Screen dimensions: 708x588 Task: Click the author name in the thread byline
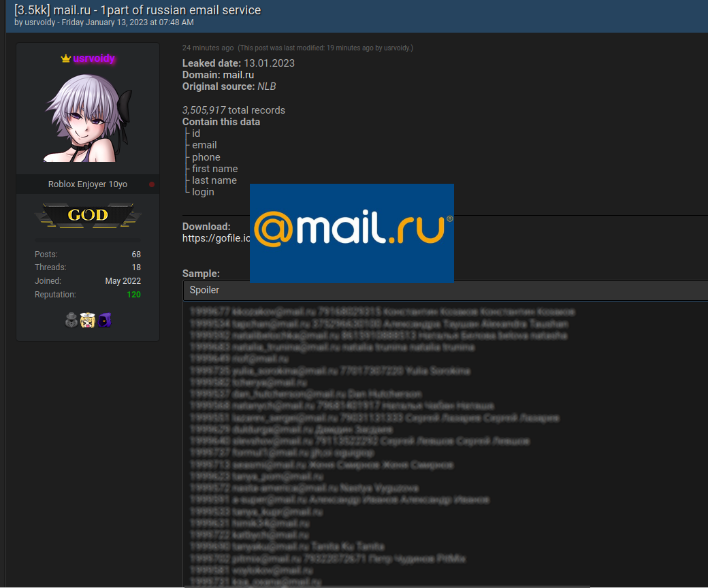coord(41,22)
